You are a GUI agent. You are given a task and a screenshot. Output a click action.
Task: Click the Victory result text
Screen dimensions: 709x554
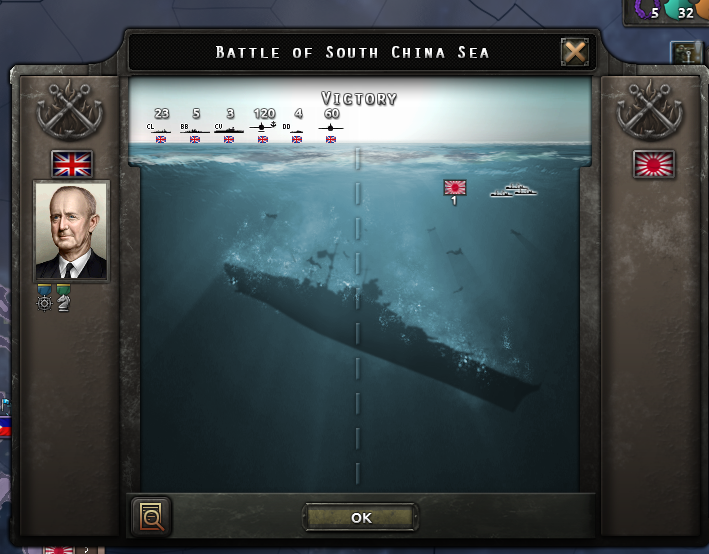coord(359,98)
